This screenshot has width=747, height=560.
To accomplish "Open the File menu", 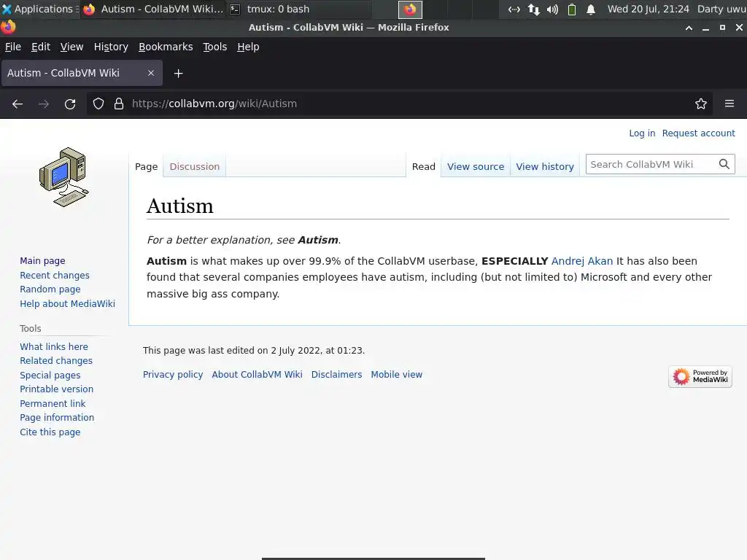I will 13,47.
